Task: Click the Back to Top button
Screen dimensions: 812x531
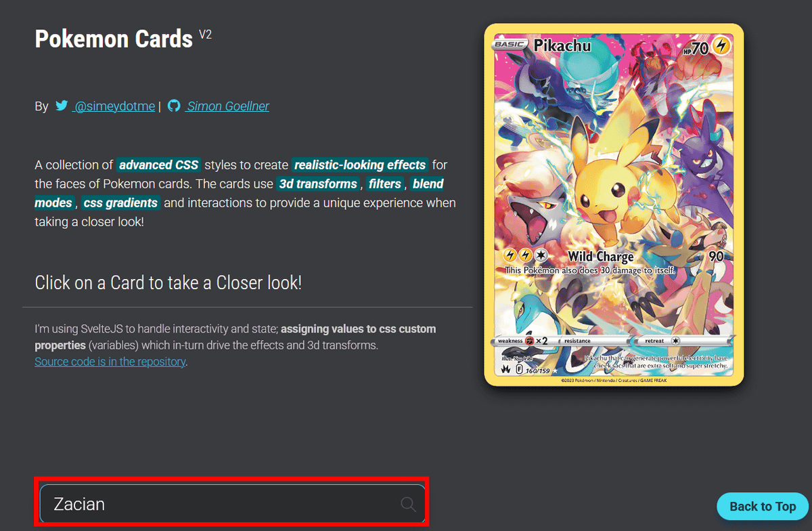Action: [x=763, y=506]
